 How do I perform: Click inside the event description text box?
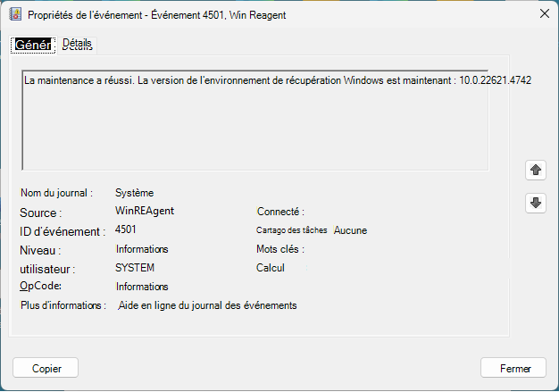(x=254, y=121)
